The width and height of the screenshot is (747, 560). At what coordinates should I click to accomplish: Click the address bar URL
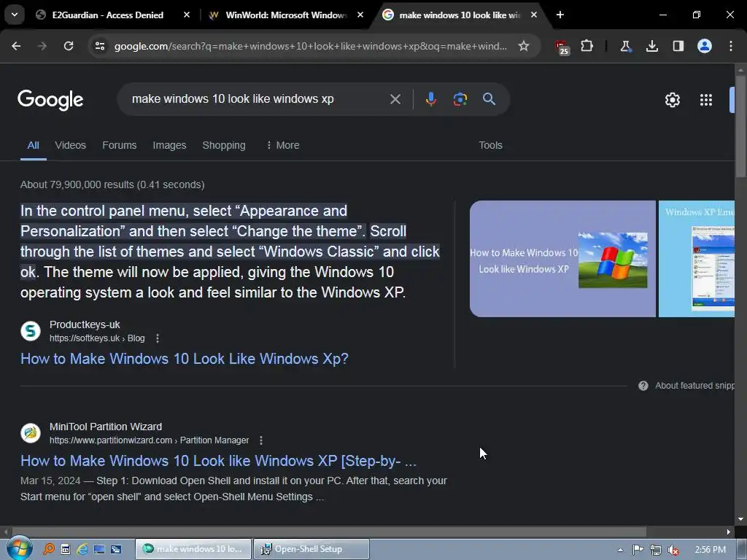pos(311,46)
